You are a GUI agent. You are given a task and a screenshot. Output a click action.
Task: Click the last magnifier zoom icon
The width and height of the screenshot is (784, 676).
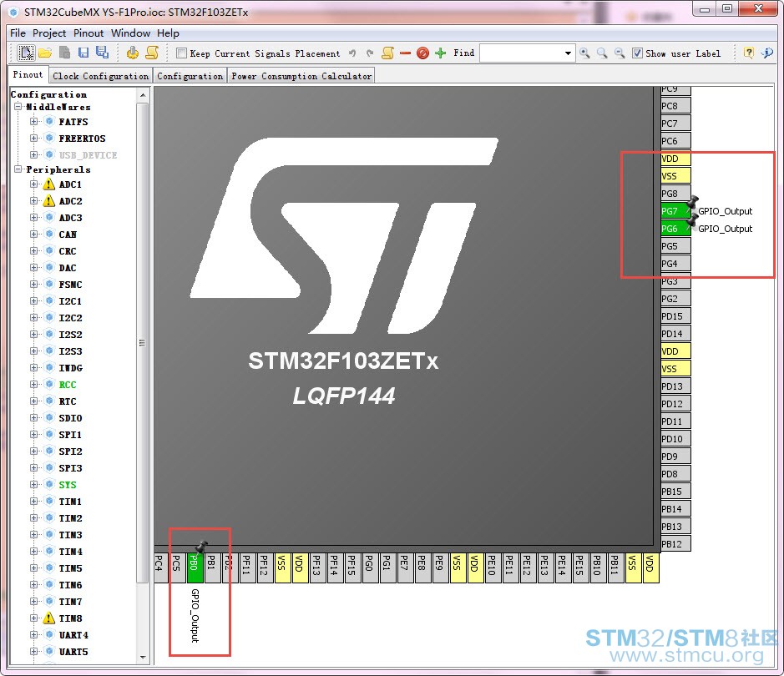pyautogui.click(x=620, y=53)
